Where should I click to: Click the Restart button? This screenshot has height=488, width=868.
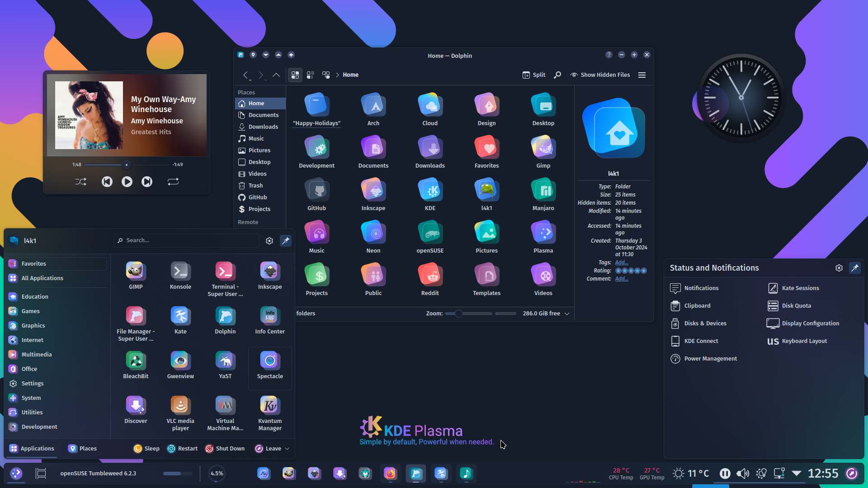tap(183, 449)
